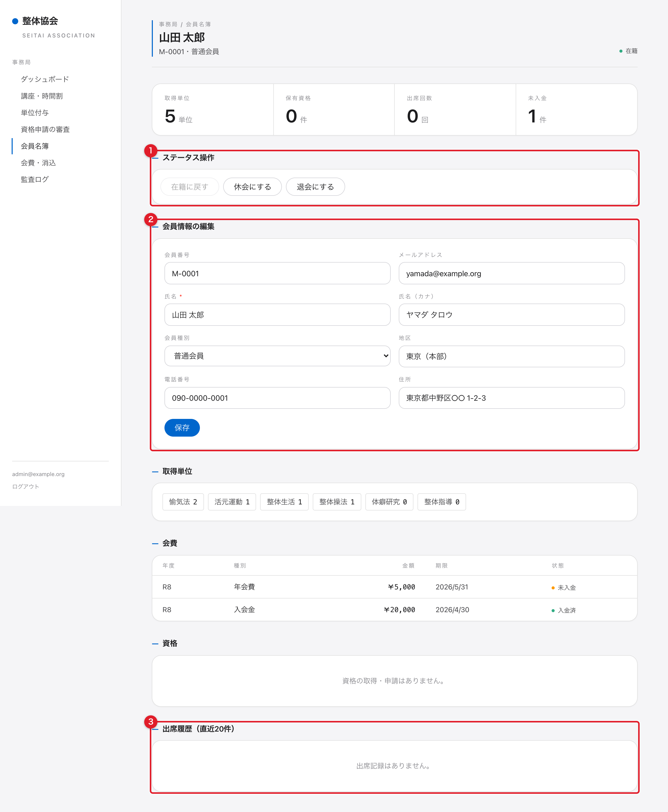Click the 種別 column header
This screenshot has width=668, height=812.
pyautogui.click(x=240, y=565)
